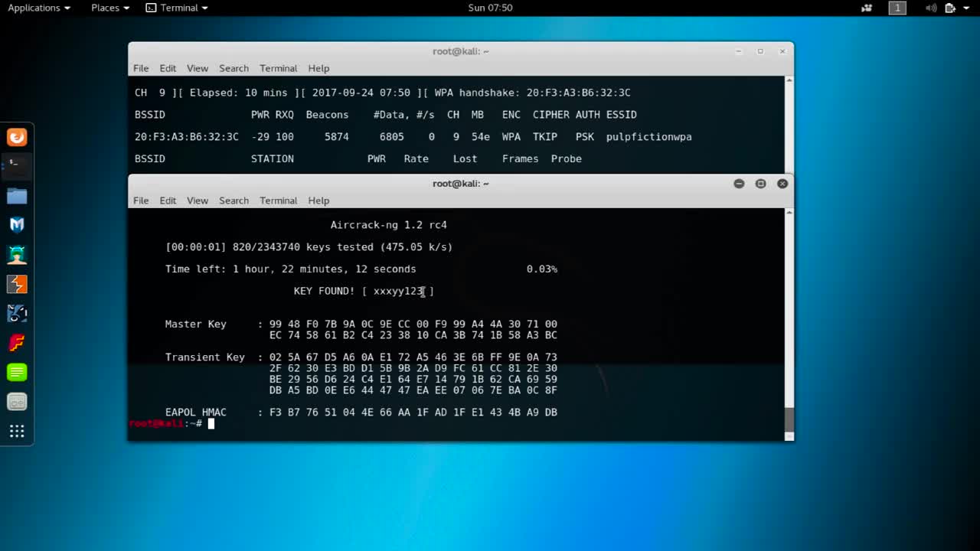Open the Search menu in the back terminal window
The image size is (980, 551).
pos(234,68)
